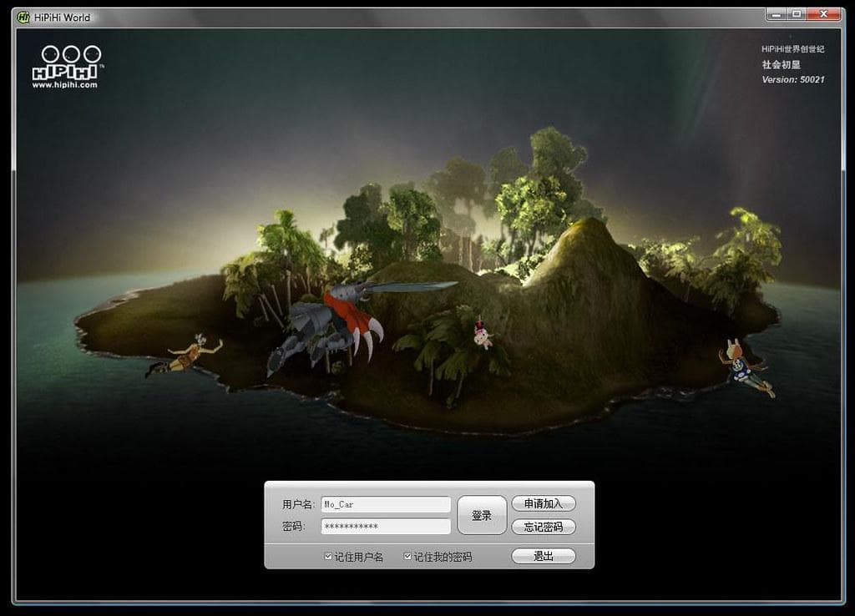The width and height of the screenshot is (855, 616).
Task: Click the floating avatar on the right side
Action: point(741,365)
